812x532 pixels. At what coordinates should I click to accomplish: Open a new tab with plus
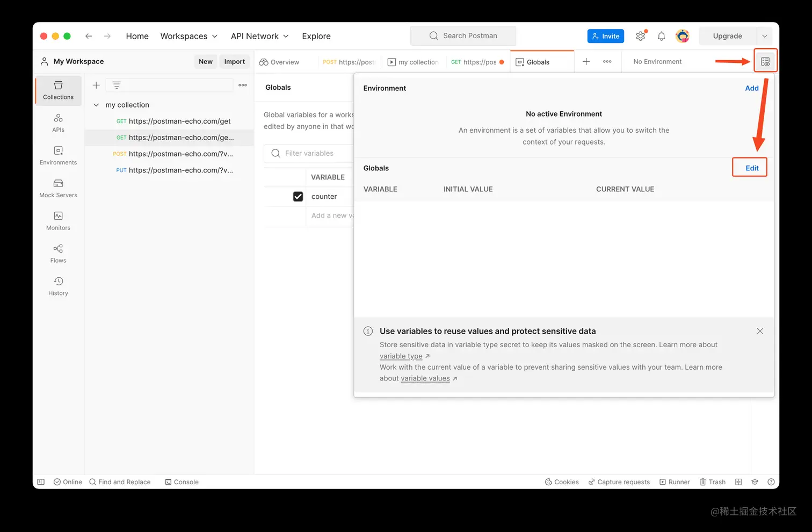click(586, 61)
